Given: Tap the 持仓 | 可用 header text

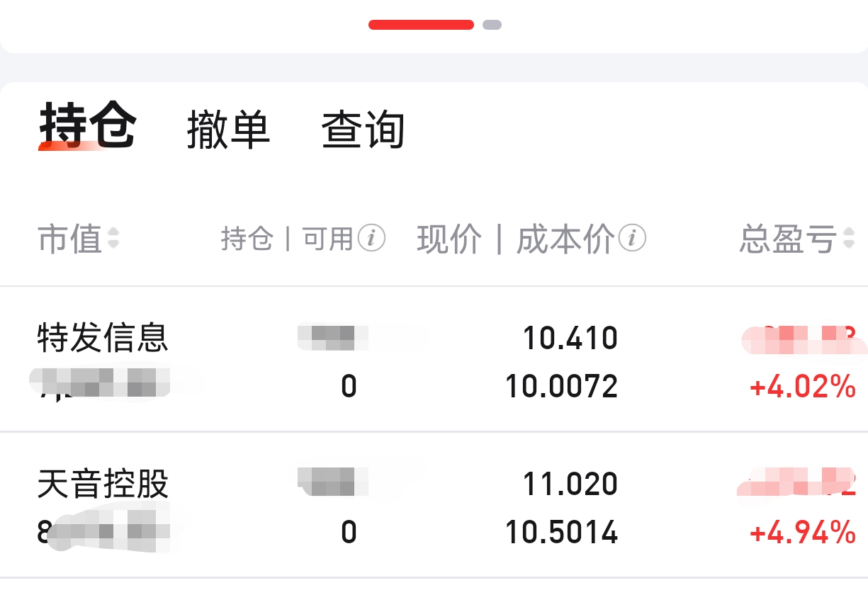Looking at the screenshot, I should coord(287,239).
